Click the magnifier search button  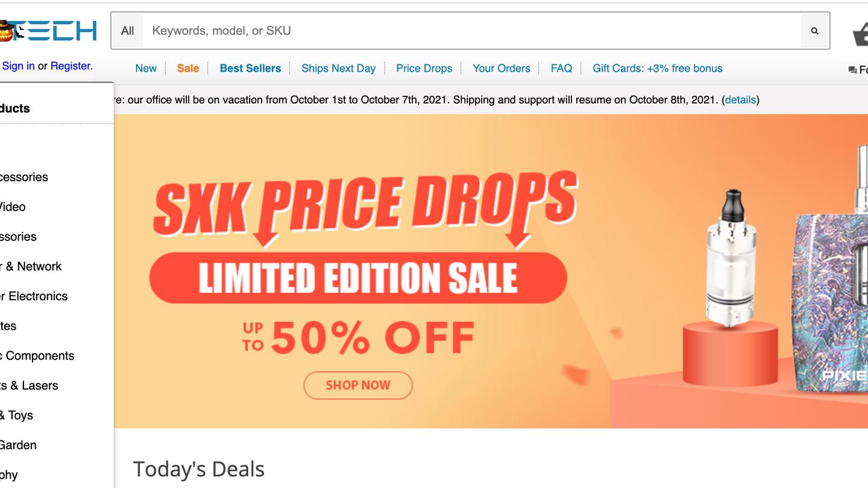(x=814, y=31)
